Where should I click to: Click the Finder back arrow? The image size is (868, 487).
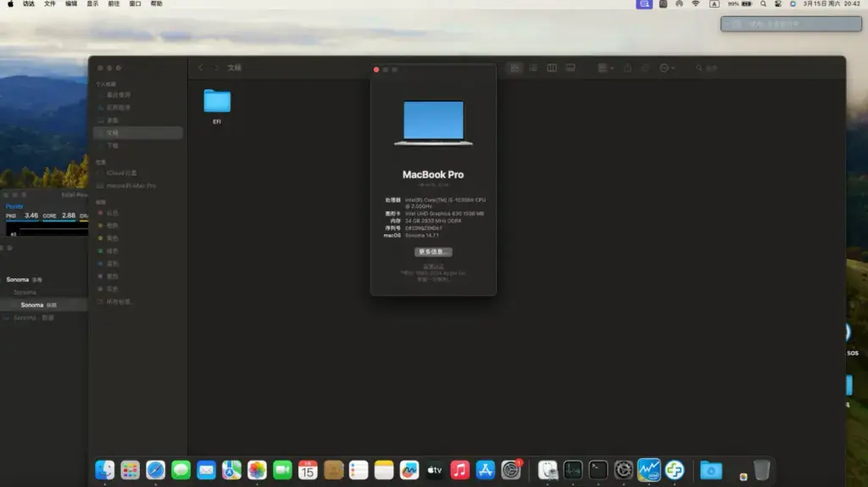click(200, 68)
